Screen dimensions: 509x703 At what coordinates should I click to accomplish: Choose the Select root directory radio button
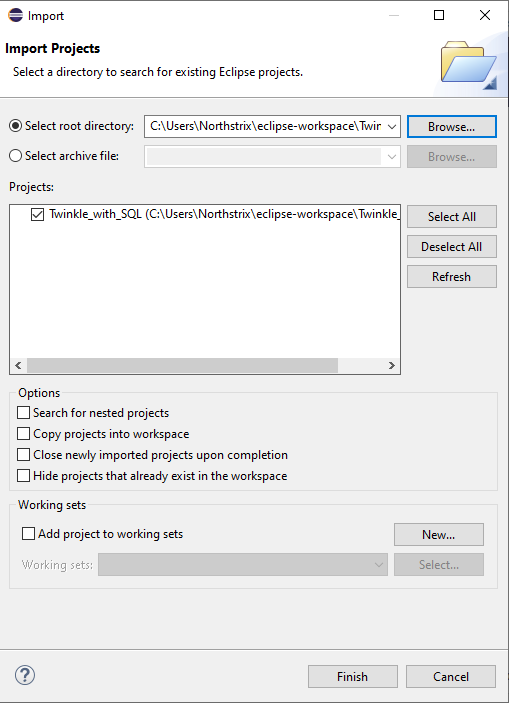coord(15,126)
